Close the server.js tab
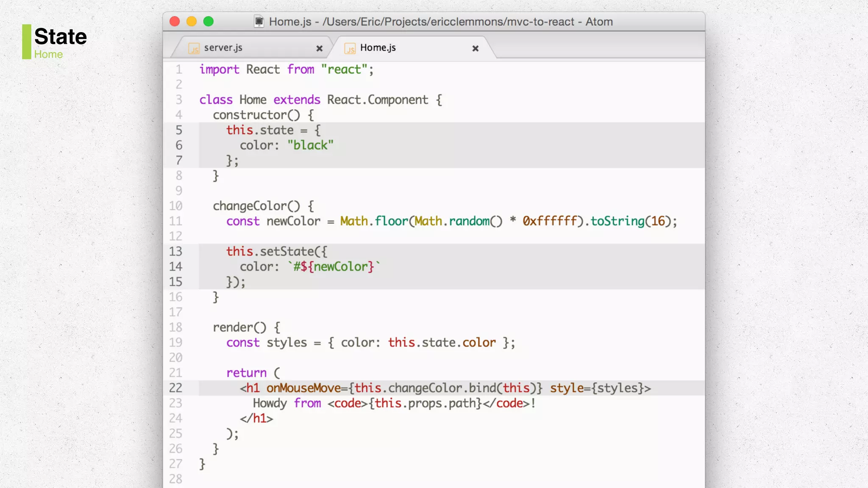This screenshot has height=488, width=868. (320, 49)
